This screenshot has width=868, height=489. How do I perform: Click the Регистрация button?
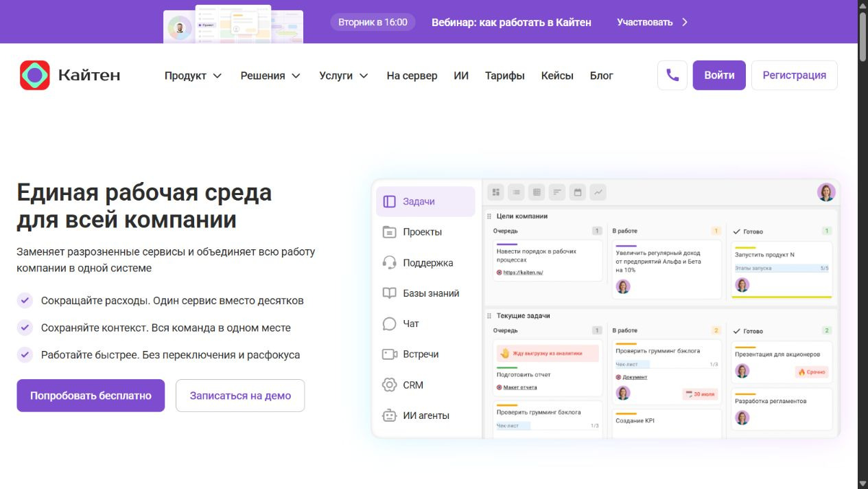point(795,76)
